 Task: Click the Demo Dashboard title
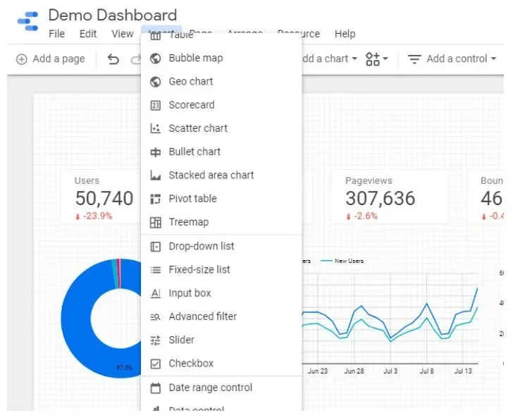pos(113,16)
